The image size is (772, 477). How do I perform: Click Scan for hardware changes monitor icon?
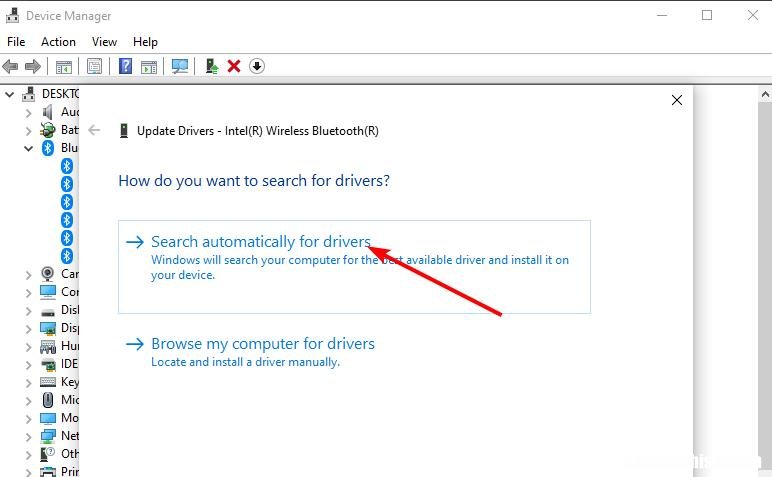(x=180, y=66)
